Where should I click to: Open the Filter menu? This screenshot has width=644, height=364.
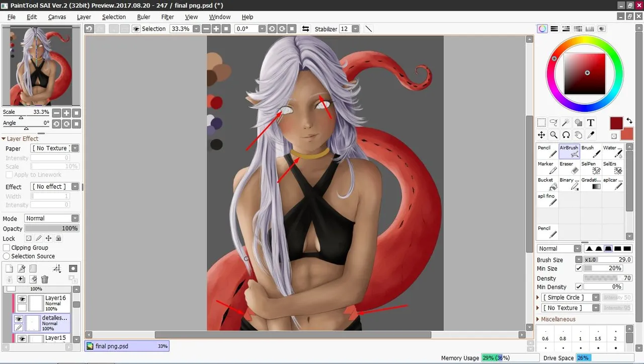click(168, 17)
